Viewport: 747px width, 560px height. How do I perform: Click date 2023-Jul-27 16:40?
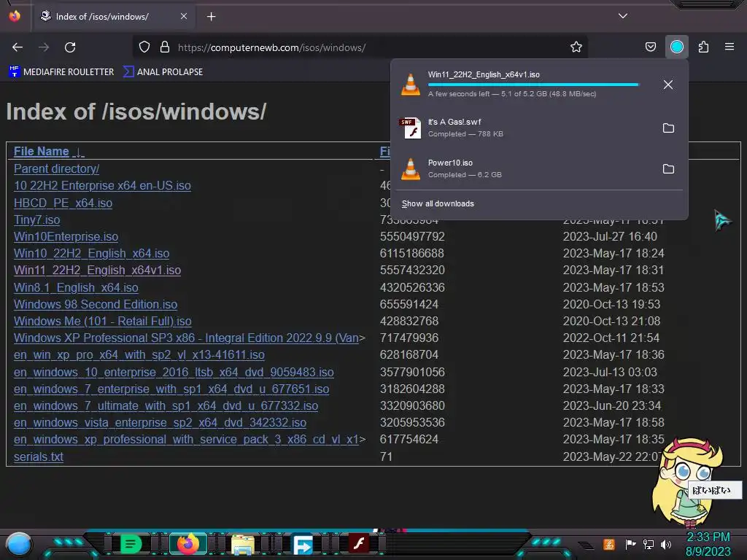(610, 237)
